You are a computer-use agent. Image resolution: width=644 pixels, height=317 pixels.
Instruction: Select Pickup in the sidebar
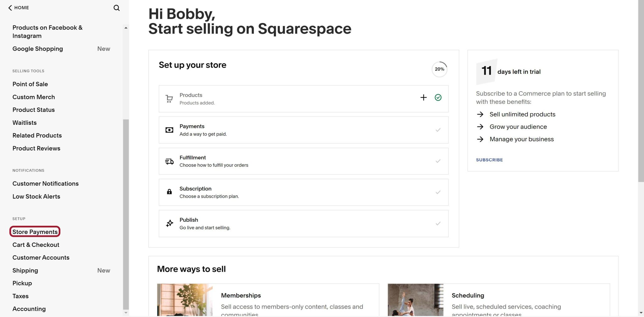22,283
